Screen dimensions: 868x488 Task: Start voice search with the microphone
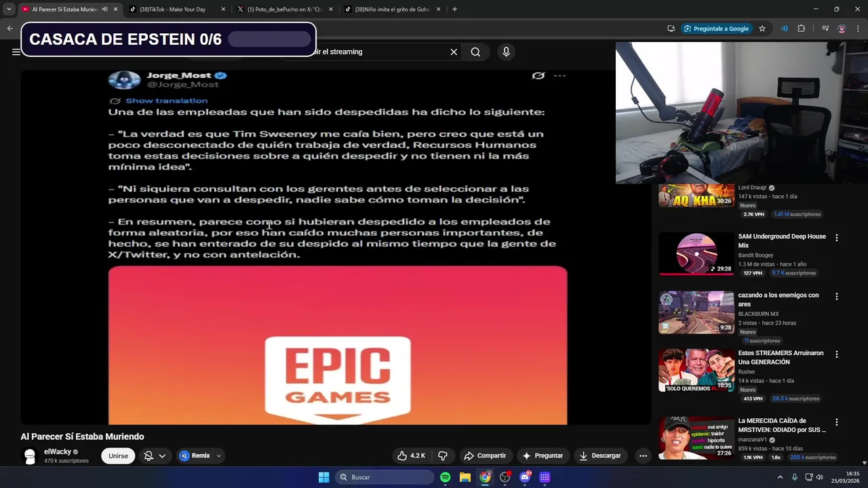coord(506,52)
